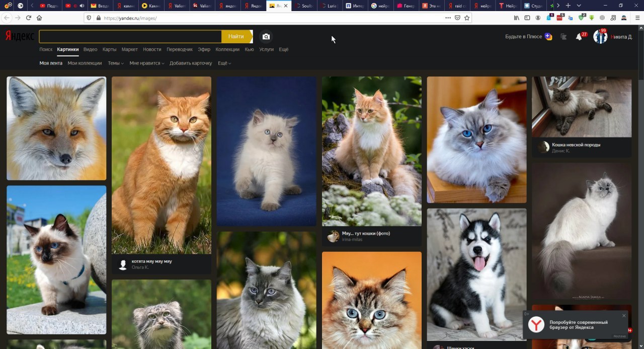Open the Коллекции service tab
The width and height of the screenshot is (644, 349).
tap(227, 49)
